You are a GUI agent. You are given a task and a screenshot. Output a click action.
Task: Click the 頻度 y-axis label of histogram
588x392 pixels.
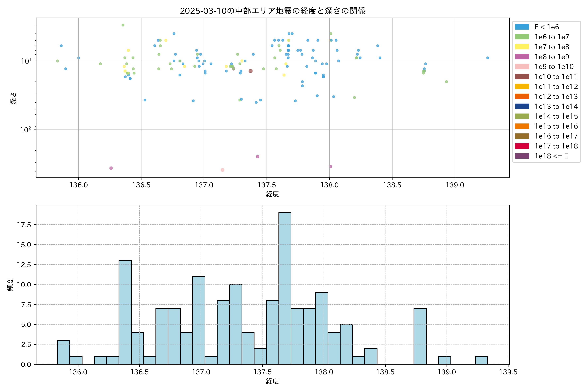(10, 285)
